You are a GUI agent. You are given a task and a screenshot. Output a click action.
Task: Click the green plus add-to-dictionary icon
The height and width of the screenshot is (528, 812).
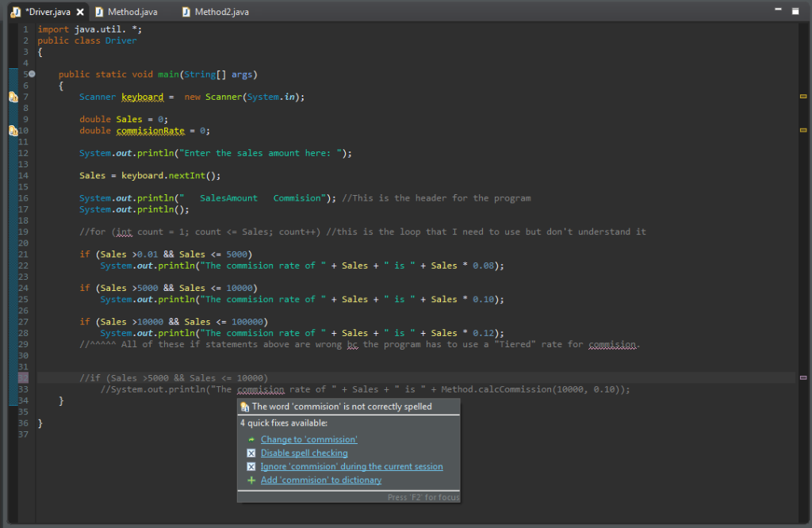click(251, 480)
